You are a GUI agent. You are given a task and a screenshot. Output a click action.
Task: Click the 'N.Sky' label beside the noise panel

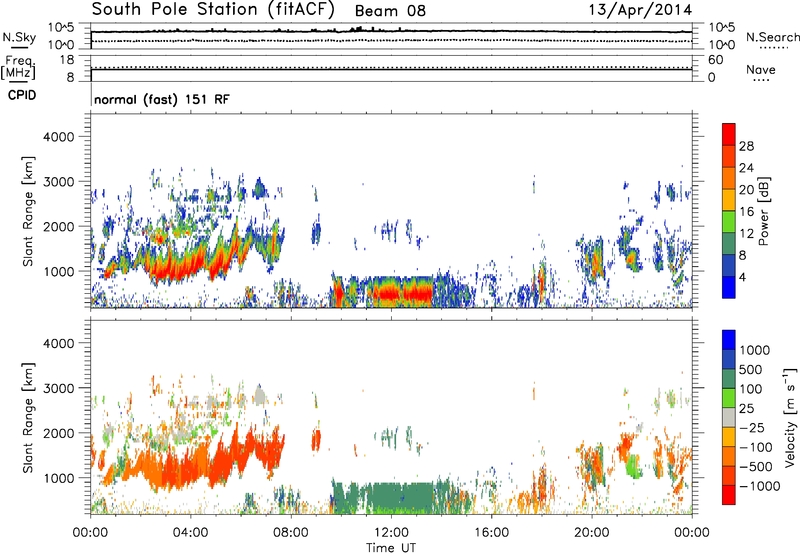(x=19, y=37)
